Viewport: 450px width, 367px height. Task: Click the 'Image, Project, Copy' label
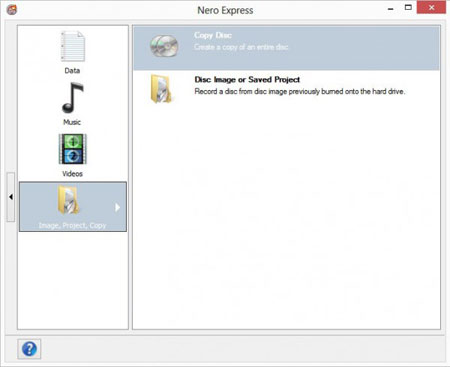72,226
